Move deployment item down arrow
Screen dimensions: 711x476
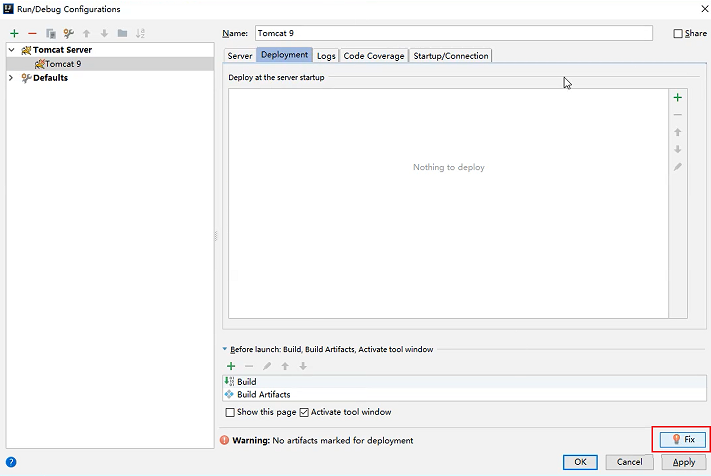(x=677, y=149)
